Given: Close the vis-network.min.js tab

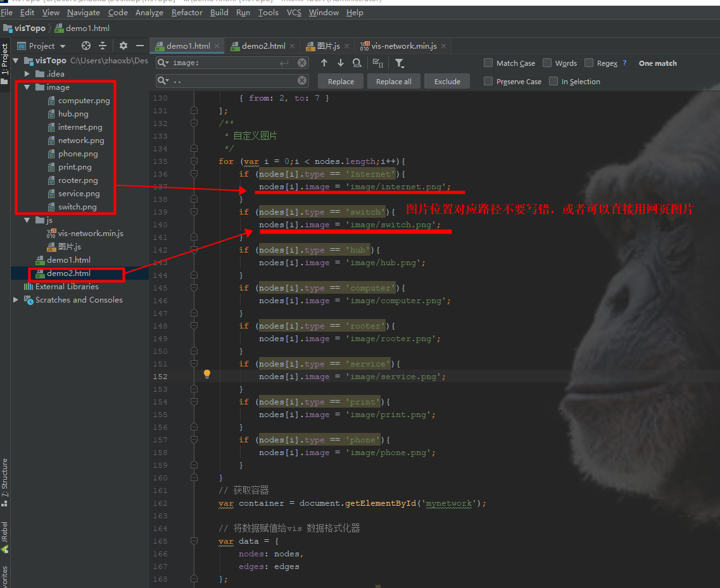Looking at the screenshot, I should (443, 46).
